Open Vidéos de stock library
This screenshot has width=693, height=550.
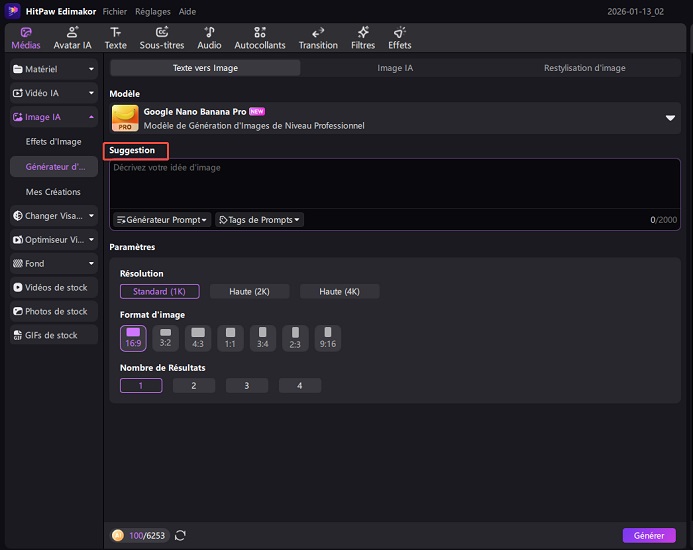pyautogui.click(x=53, y=287)
